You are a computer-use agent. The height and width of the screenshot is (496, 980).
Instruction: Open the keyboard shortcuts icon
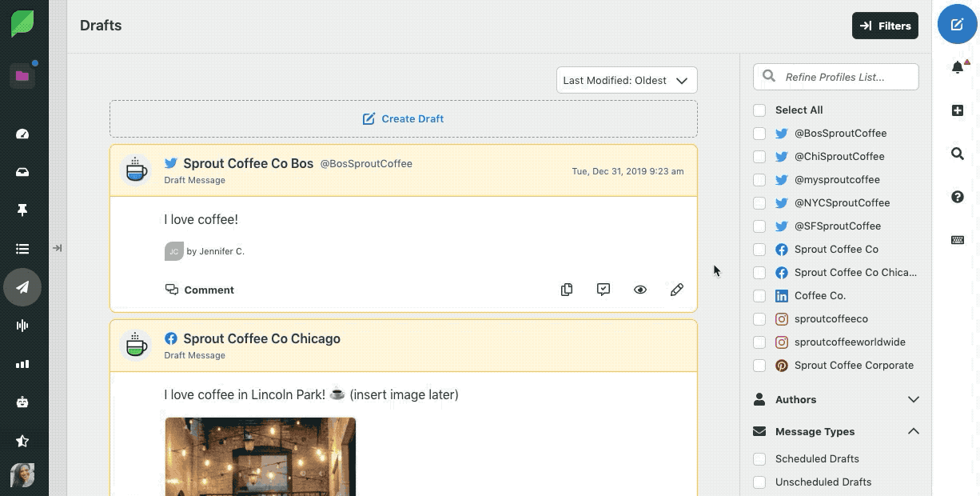pos(958,240)
